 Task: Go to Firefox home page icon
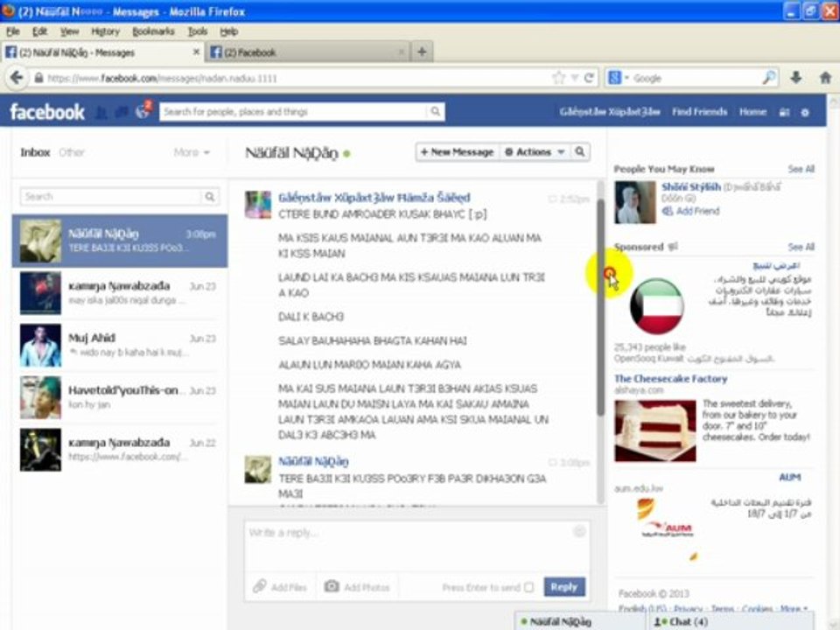pos(825,78)
